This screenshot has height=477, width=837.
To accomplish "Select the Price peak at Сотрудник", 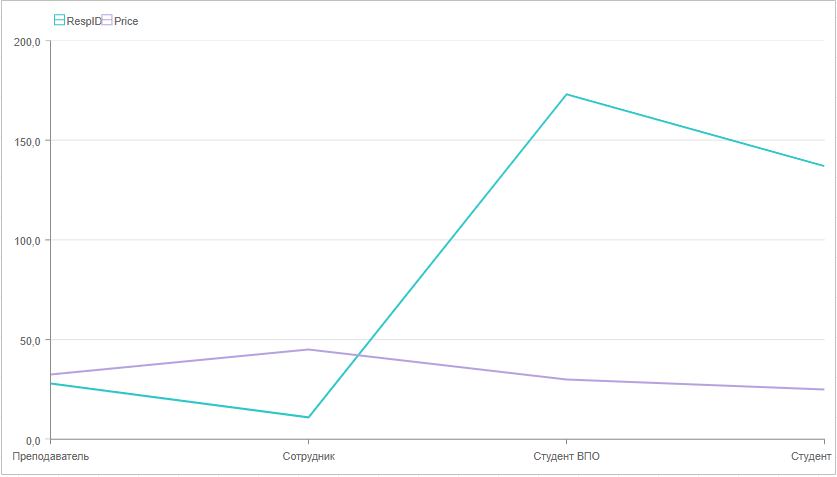I will pos(308,349).
